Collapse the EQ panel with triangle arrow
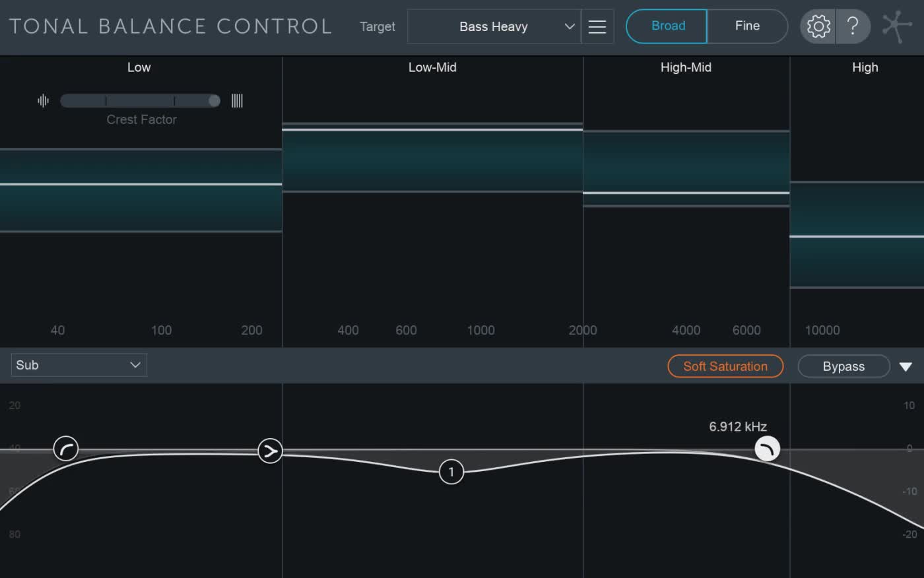This screenshot has height=578, width=924. (x=906, y=367)
